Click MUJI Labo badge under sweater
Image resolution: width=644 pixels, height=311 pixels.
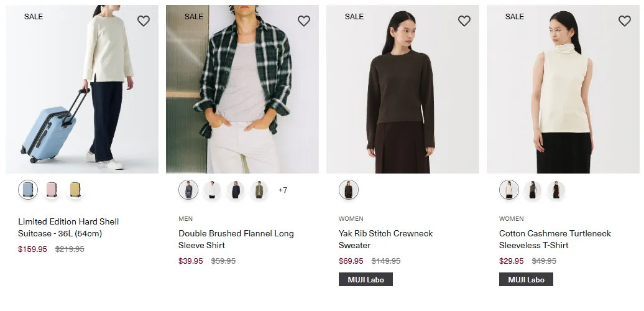(x=366, y=280)
